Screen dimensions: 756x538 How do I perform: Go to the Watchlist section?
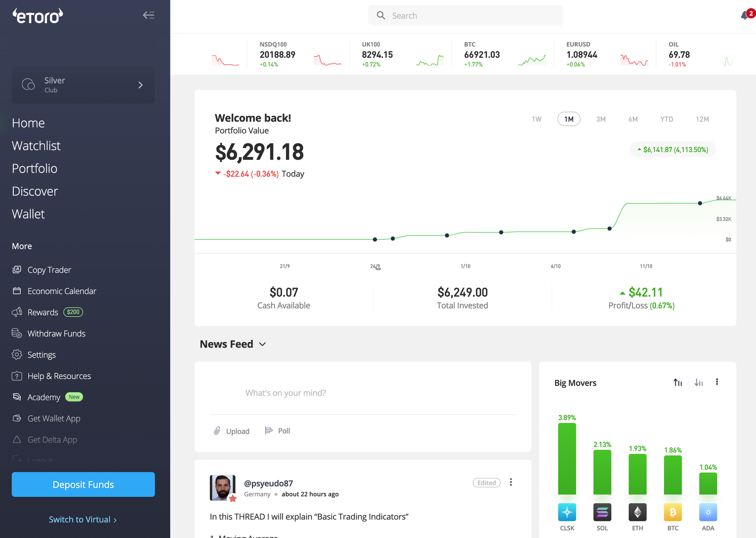pyautogui.click(x=36, y=146)
